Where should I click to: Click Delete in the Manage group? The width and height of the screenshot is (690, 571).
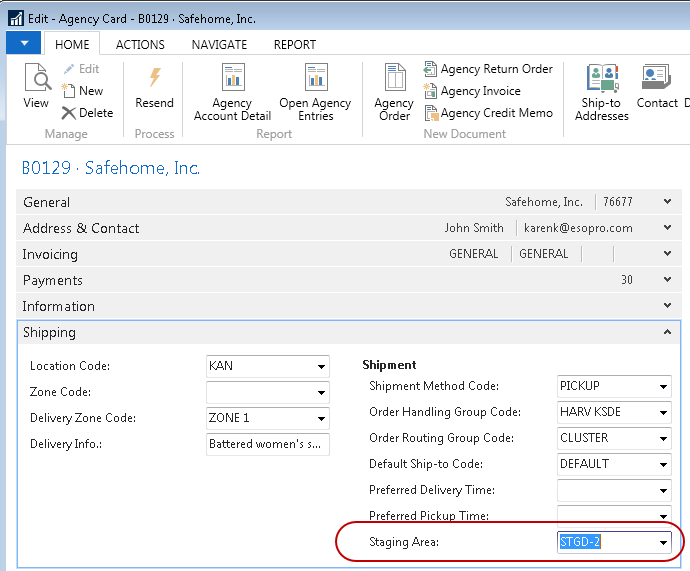87,113
